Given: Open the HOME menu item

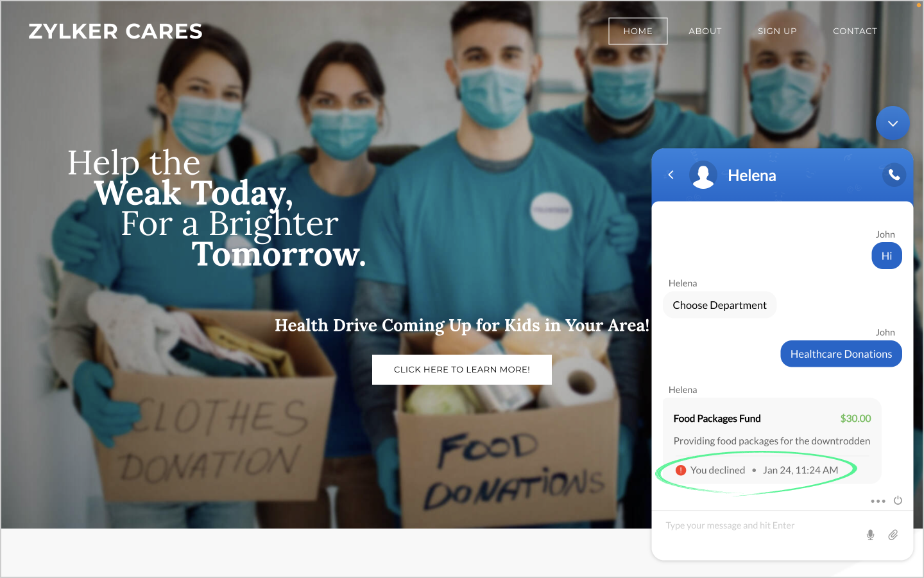Looking at the screenshot, I should pyautogui.click(x=638, y=31).
